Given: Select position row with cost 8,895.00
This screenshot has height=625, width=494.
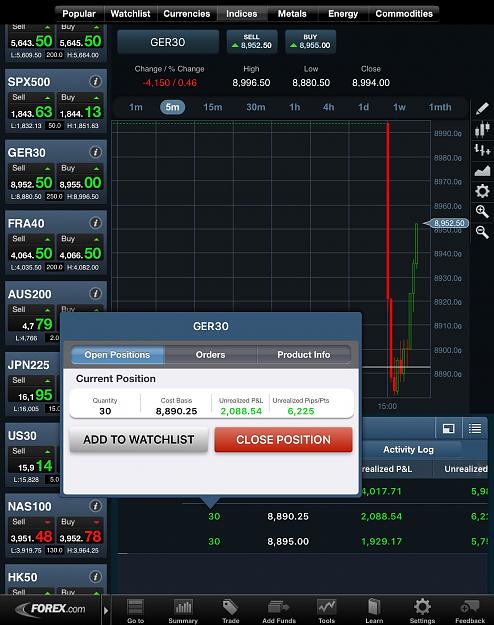Looking at the screenshot, I should coord(302,541).
